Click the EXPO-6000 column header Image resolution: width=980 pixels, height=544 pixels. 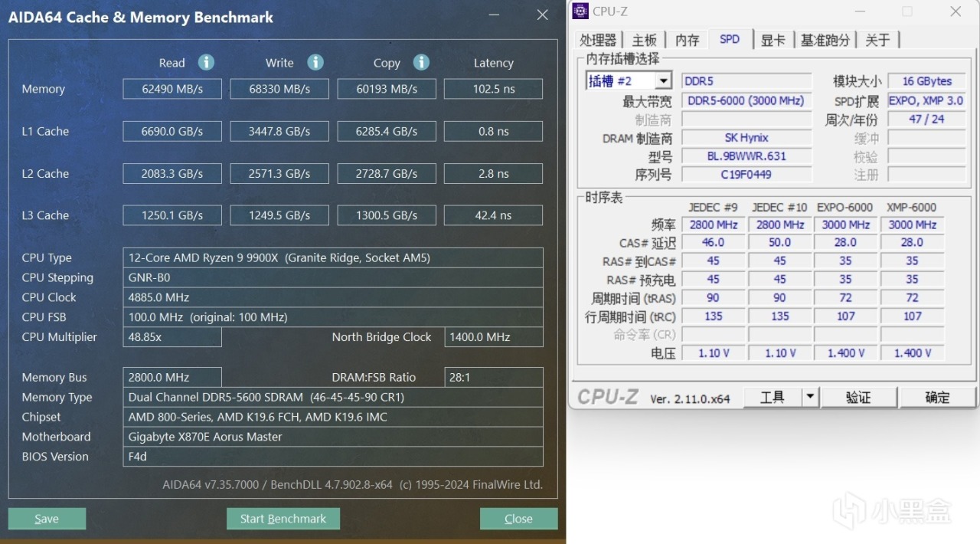pyautogui.click(x=845, y=207)
